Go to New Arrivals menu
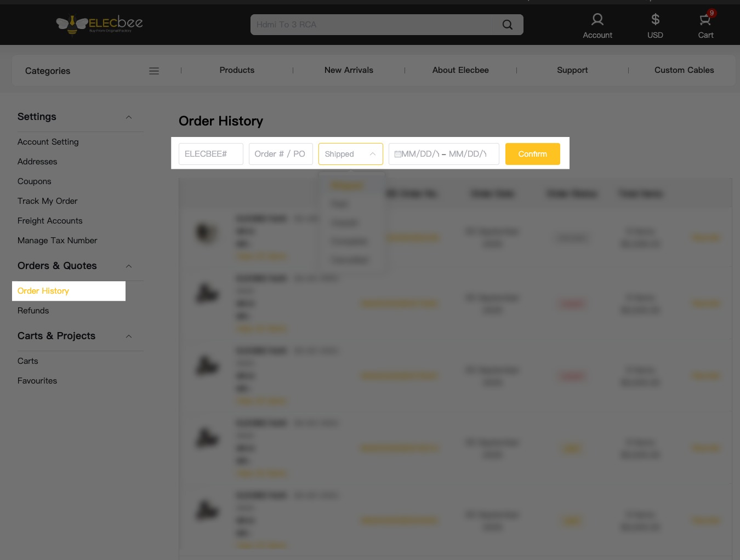This screenshot has width=740, height=560. pos(349,70)
